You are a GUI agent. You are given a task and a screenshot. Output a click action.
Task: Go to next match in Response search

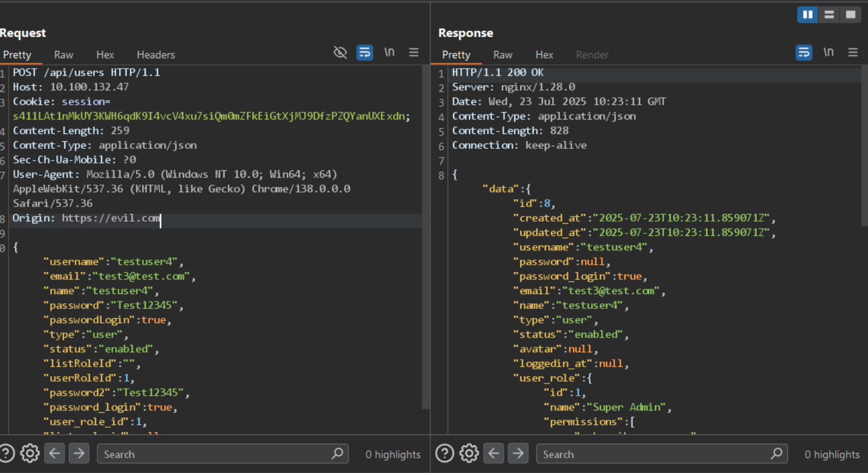click(x=518, y=453)
